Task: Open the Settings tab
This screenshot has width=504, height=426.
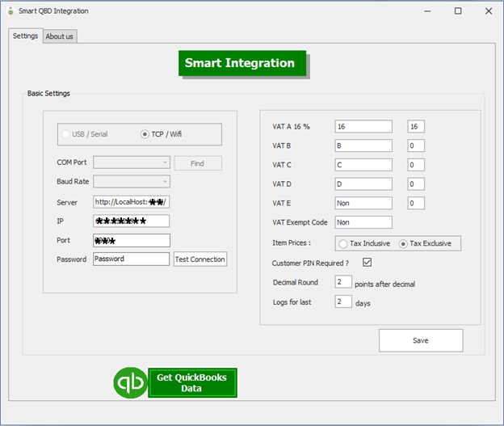Action: [25, 36]
